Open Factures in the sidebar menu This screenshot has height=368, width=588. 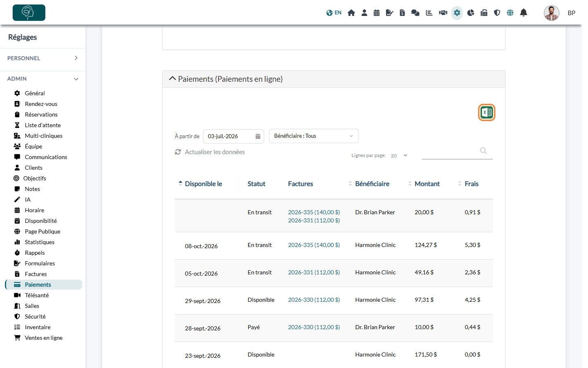tap(36, 274)
